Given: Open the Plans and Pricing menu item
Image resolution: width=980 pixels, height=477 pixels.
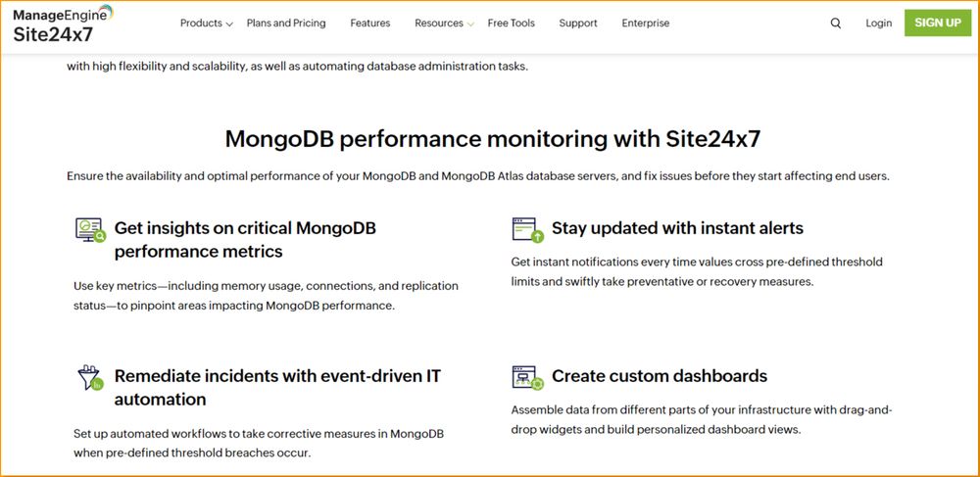Looking at the screenshot, I should (x=286, y=24).
